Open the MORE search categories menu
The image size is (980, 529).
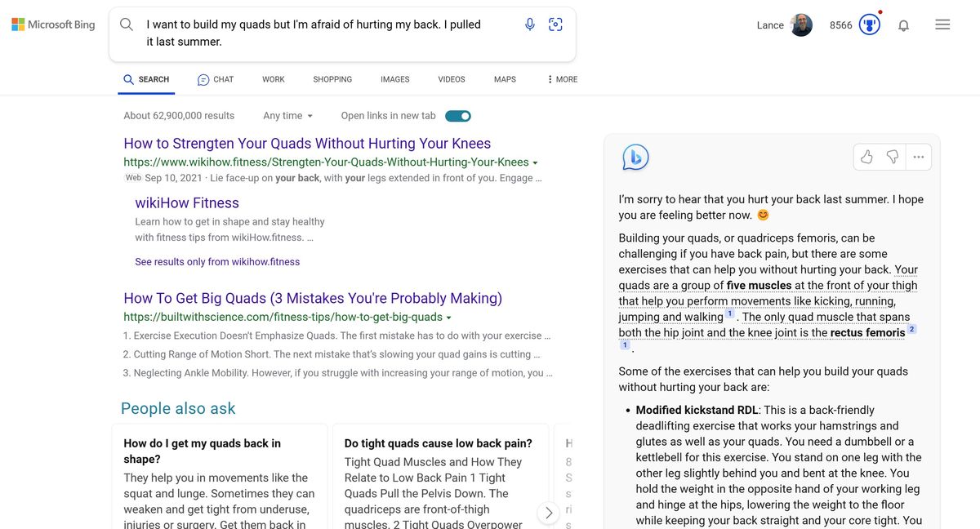point(563,79)
